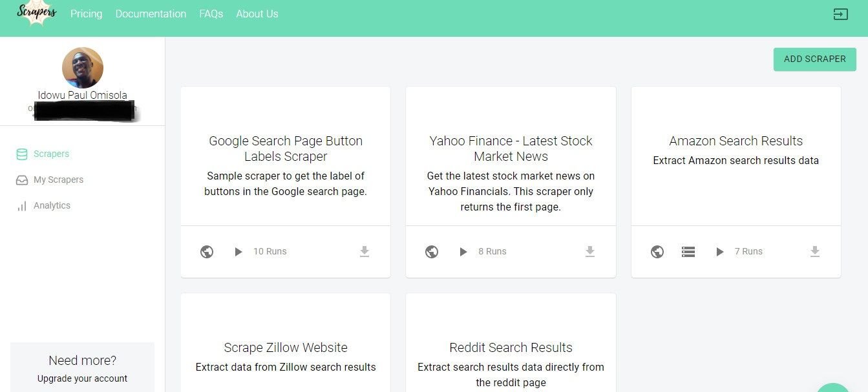
Task: Click the user profile avatar photo
Action: click(83, 68)
